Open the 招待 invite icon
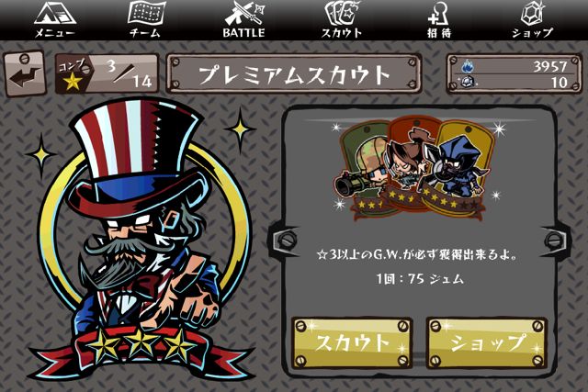Image resolution: width=588 pixels, height=392 pixels. (439, 19)
